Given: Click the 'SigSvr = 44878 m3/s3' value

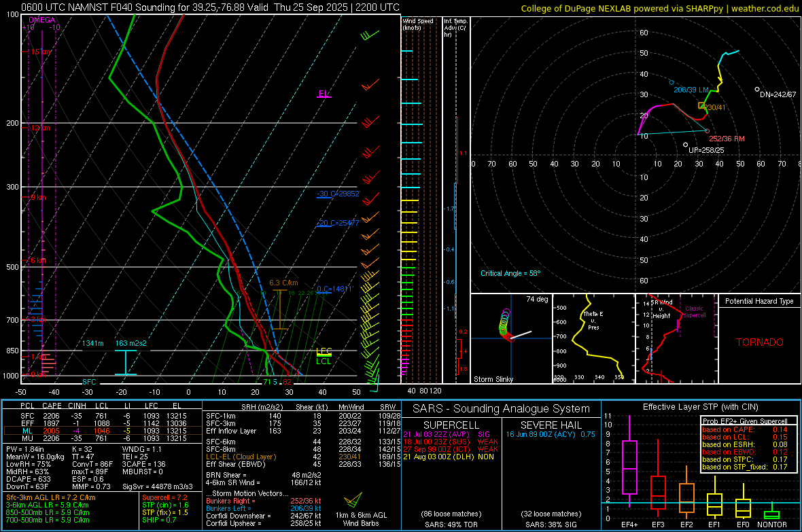Looking at the screenshot, I should [158, 486].
